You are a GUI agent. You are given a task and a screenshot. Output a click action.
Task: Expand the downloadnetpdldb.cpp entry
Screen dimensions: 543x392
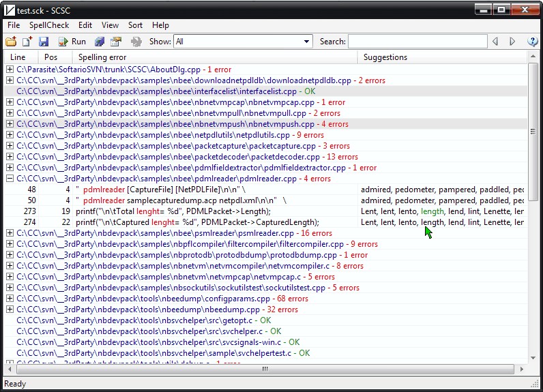10,80
